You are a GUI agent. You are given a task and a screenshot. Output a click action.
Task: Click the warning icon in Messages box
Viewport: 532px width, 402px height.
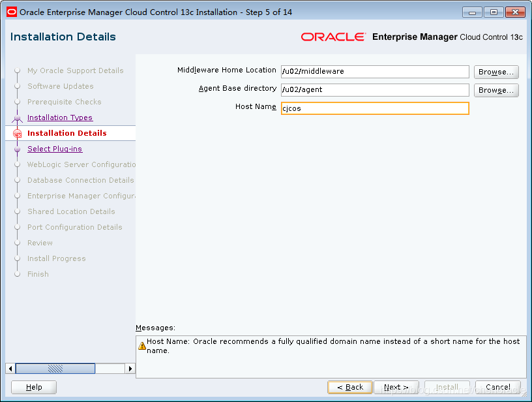click(x=142, y=346)
